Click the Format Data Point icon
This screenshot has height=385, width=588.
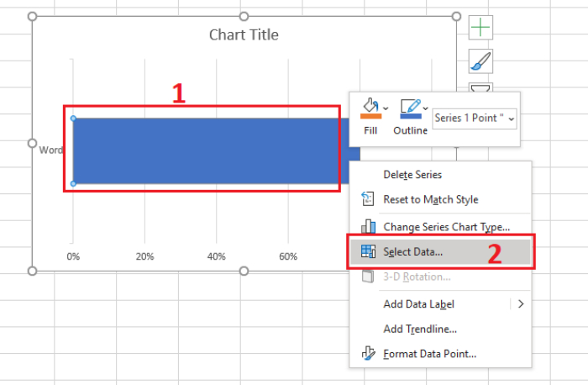[368, 354]
